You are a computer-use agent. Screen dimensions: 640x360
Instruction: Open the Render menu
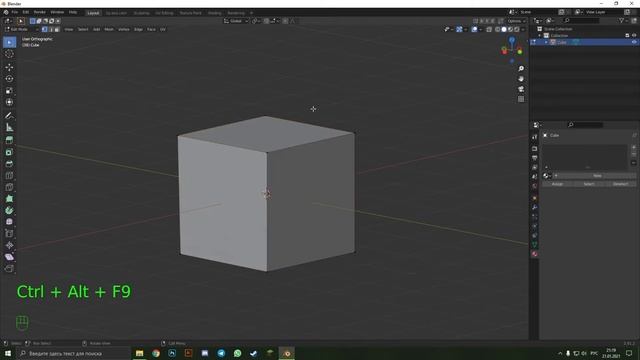(40, 12)
